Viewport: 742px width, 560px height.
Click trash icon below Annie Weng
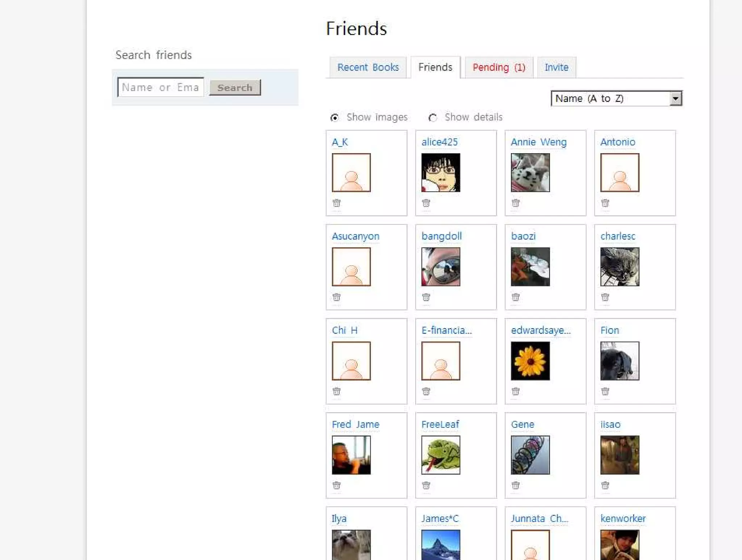tap(515, 203)
